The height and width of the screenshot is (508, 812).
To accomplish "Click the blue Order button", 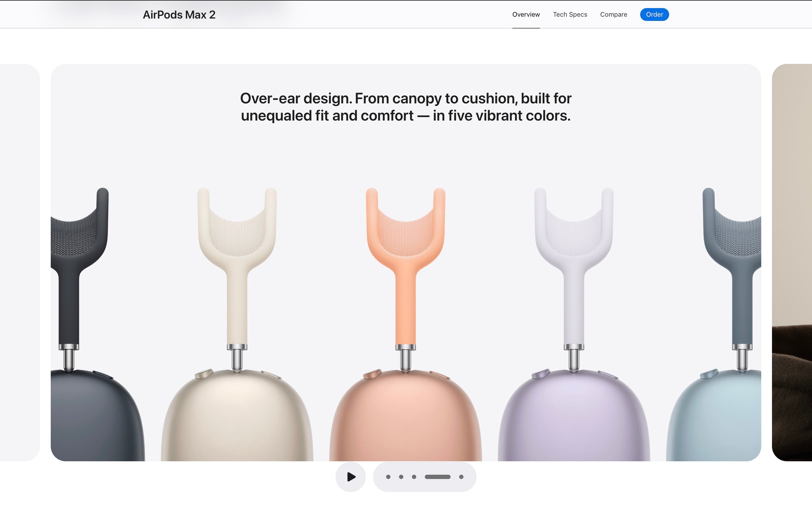I will click(654, 14).
